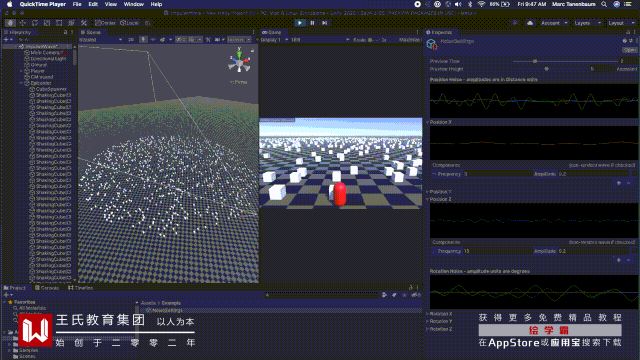Expand the Rotation X section
This screenshot has width=640, height=360.
point(428,314)
